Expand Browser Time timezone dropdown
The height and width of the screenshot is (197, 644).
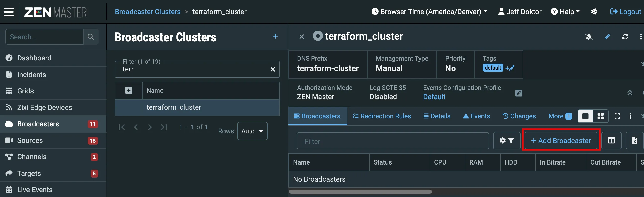pyautogui.click(x=429, y=12)
